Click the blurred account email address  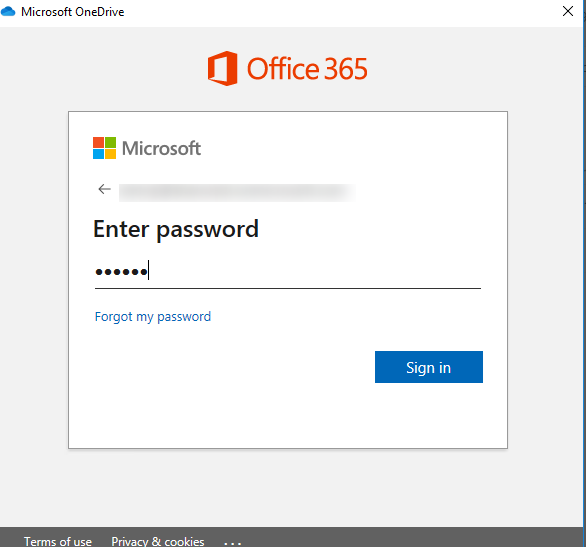237,193
